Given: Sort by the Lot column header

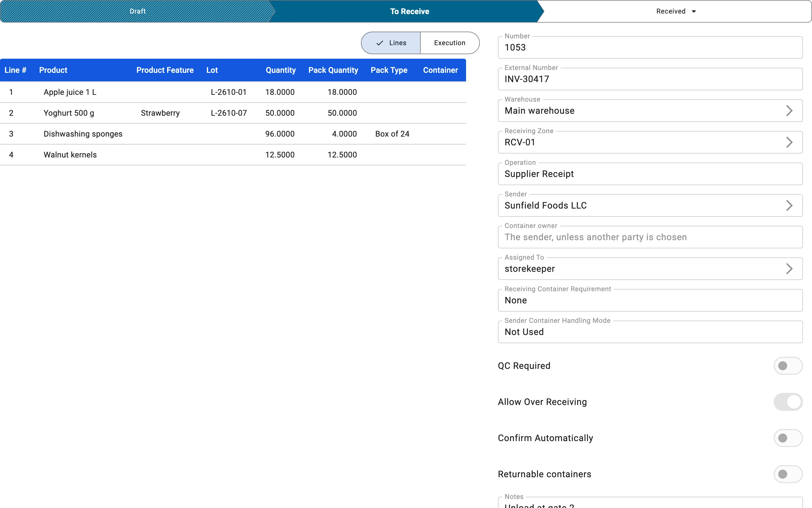Looking at the screenshot, I should pos(212,70).
